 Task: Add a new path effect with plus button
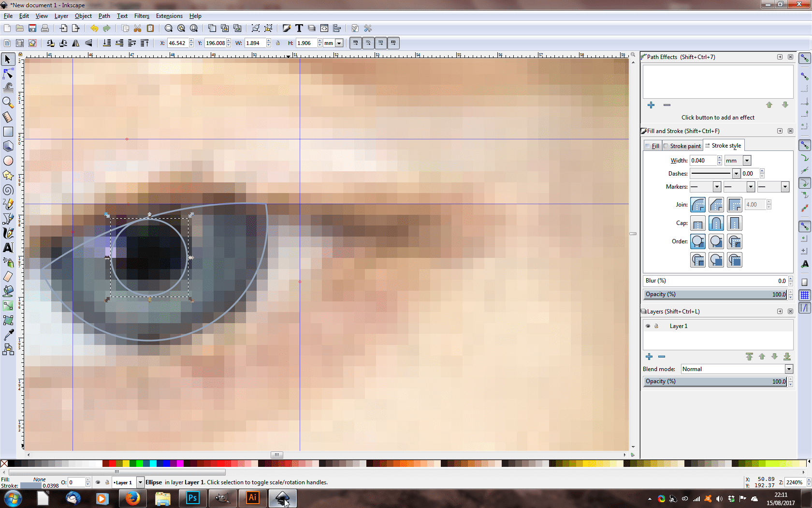[x=651, y=105]
